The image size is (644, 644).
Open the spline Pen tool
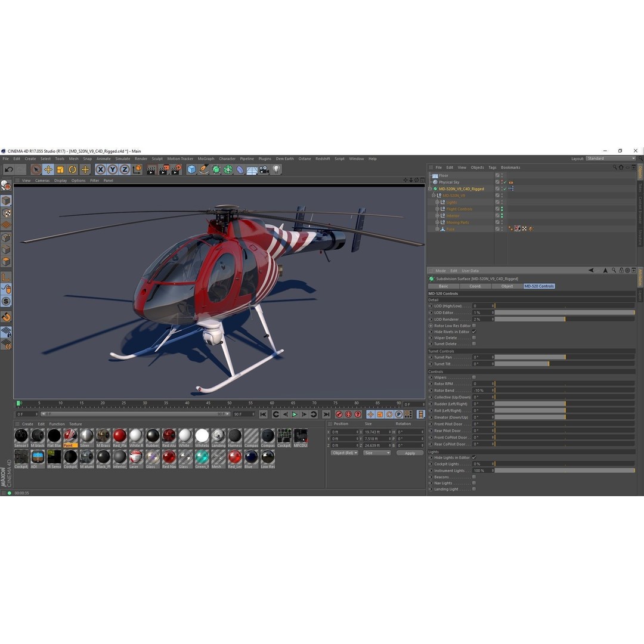pos(204,169)
